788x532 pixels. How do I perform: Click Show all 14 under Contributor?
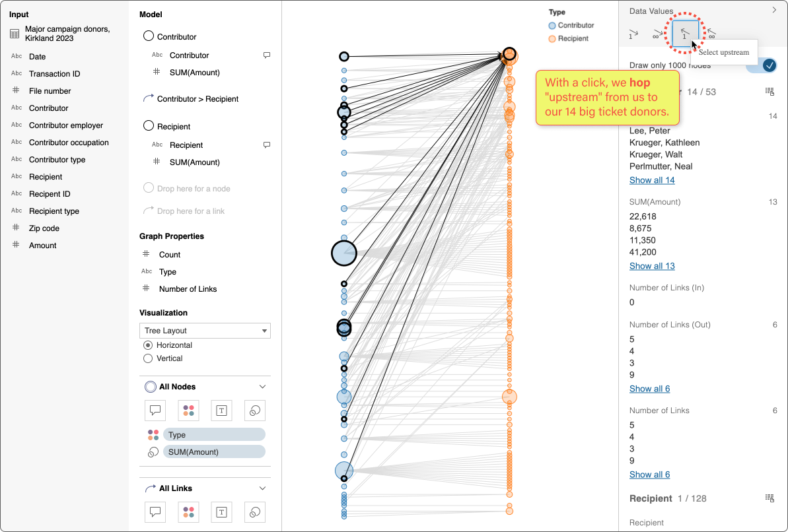coord(652,180)
